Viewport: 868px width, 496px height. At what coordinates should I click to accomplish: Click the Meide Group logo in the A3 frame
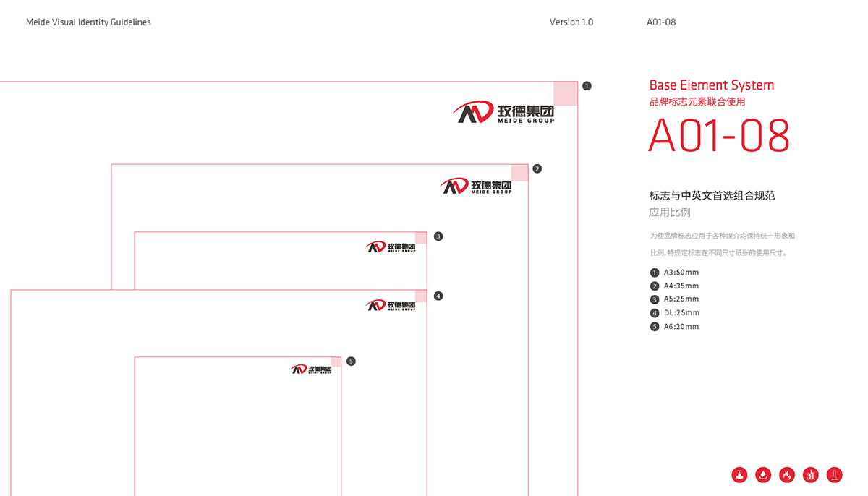pyautogui.click(x=504, y=113)
